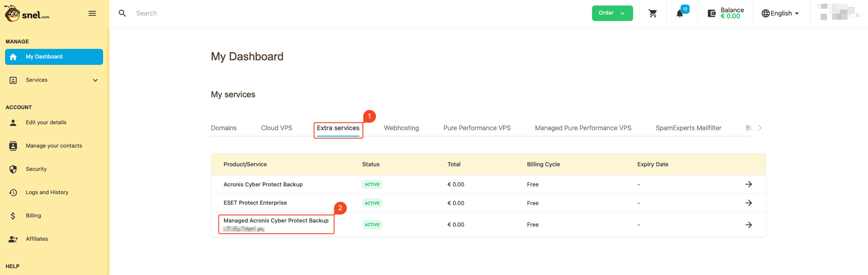Click the Billing dollar icon
Image resolution: width=868 pixels, height=275 pixels.
[13, 216]
